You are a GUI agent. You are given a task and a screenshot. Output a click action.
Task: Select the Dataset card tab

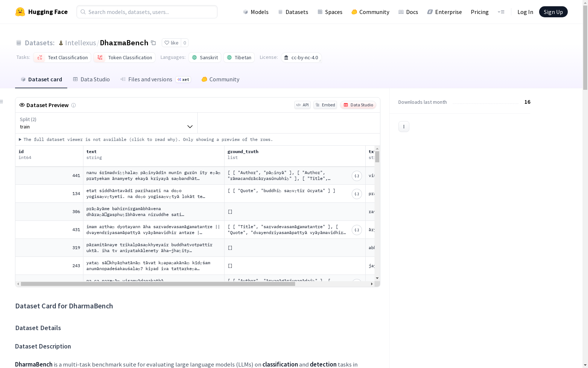pos(41,79)
